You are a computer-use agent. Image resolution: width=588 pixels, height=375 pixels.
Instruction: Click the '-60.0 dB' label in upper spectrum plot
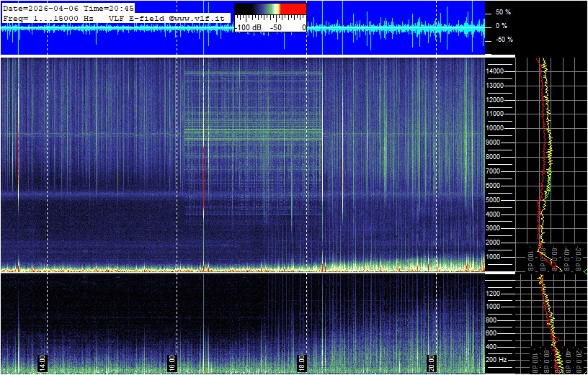tap(555, 257)
